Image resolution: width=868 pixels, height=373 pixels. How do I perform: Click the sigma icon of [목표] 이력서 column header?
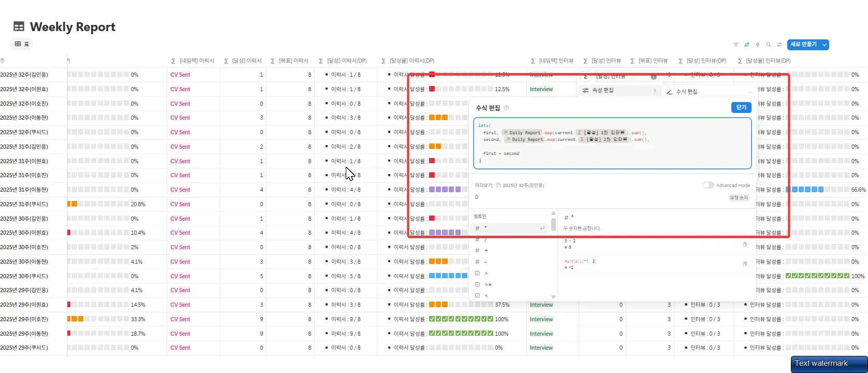pyautogui.click(x=273, y=61)
